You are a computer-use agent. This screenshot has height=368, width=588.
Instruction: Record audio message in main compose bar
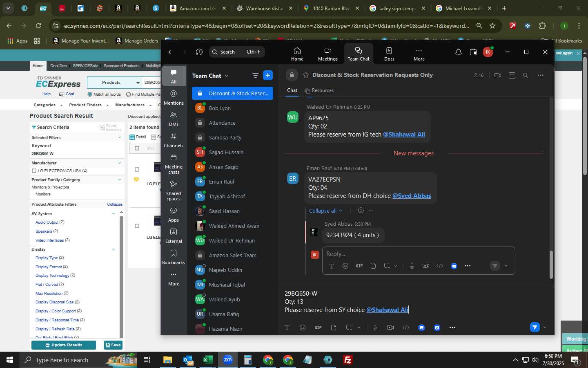click(x=375, y=328)
